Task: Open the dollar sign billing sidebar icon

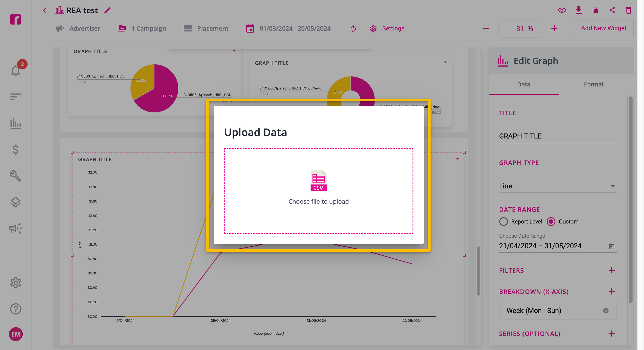Action: click(x=16, y=150)
